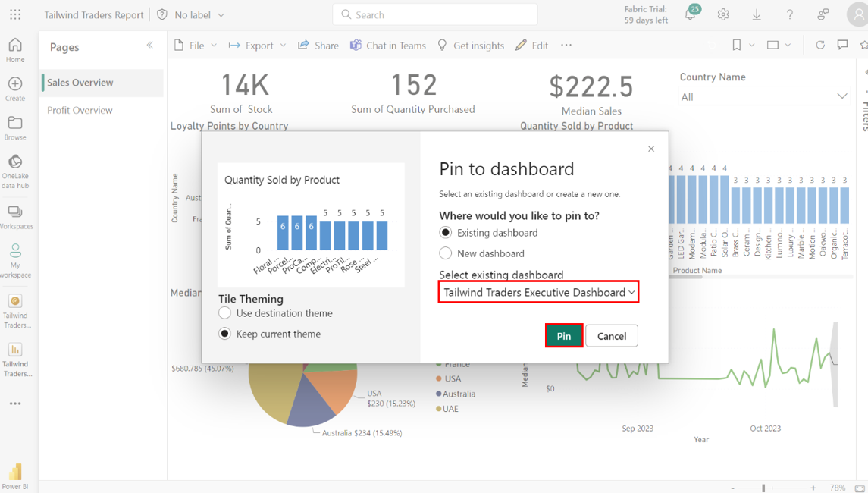Viewport: 868px width, 493px height.
Task: Open the app launcher grid icon
Action: click(x=15, y=14)
